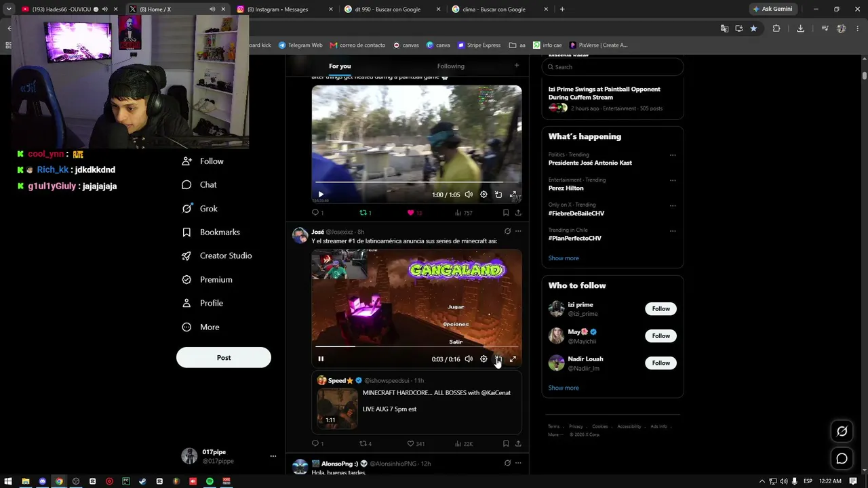Image resolution: width=868 pixels, height=488 pixels.
Task: Reply to the post with 757 views
Action: click(317, 213)
